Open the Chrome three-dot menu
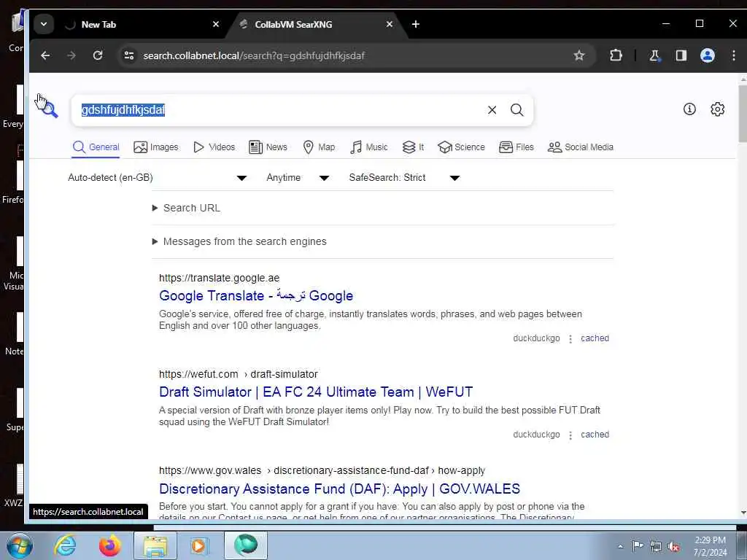Viewport: 747px width, 560px height. (x=734, y=55)
